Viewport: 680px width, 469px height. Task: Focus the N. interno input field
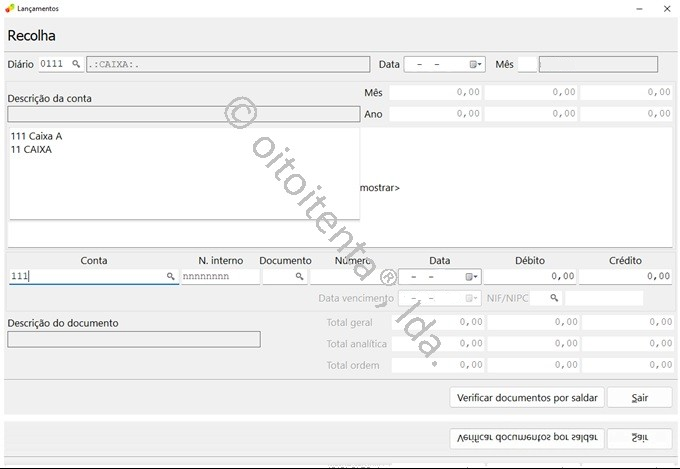[219, 276]
